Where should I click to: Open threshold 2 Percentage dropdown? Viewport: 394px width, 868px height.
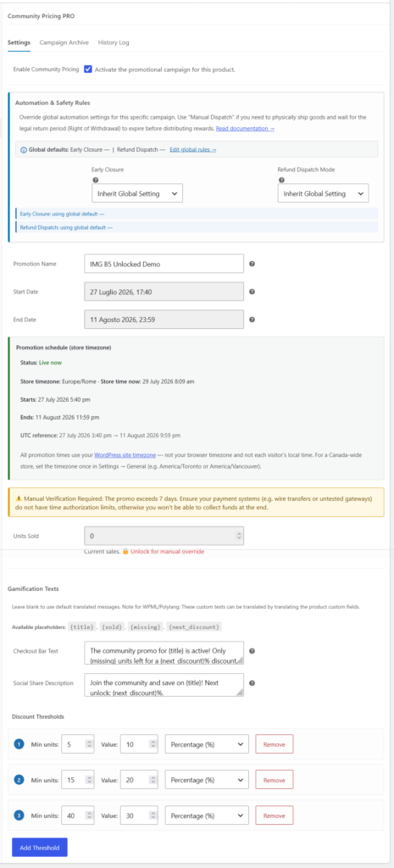(207, 780)
